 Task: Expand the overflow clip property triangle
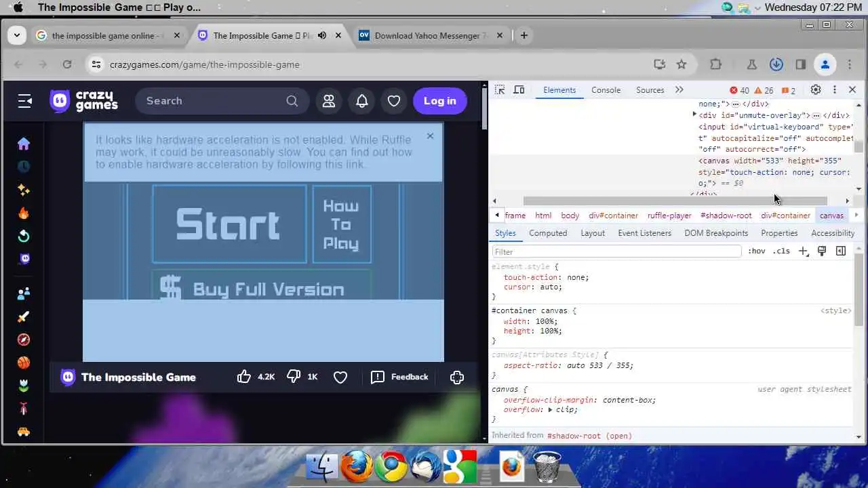(x=551, y=409)
